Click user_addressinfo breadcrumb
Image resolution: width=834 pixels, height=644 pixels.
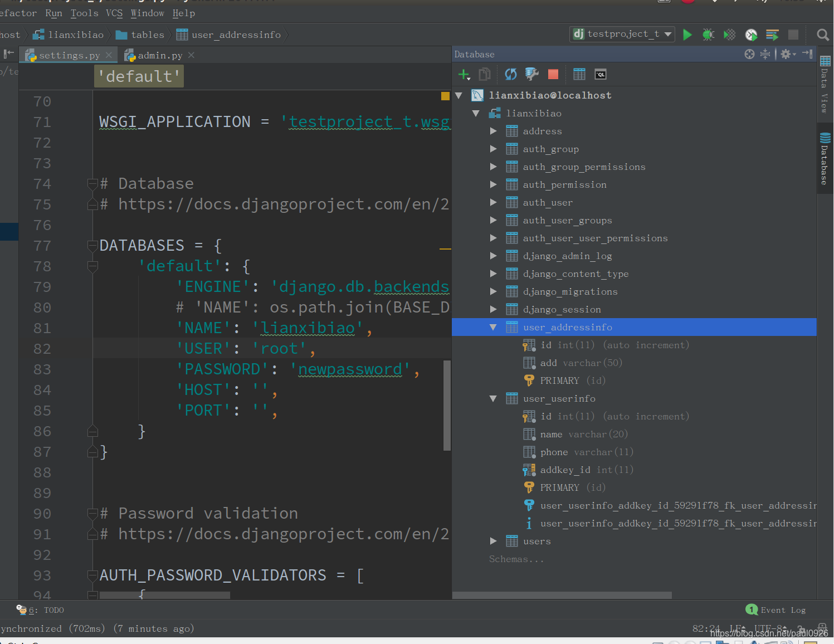(x=229, y=35)
